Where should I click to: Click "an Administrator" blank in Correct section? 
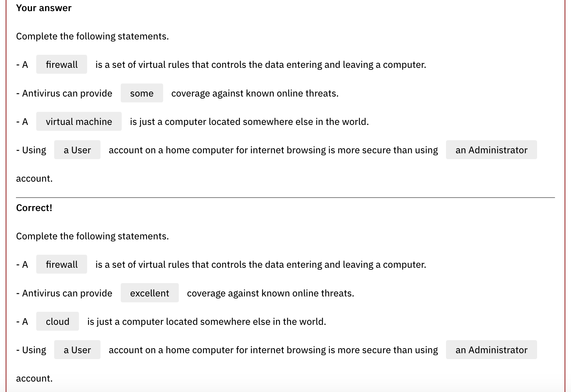(491, 350)
